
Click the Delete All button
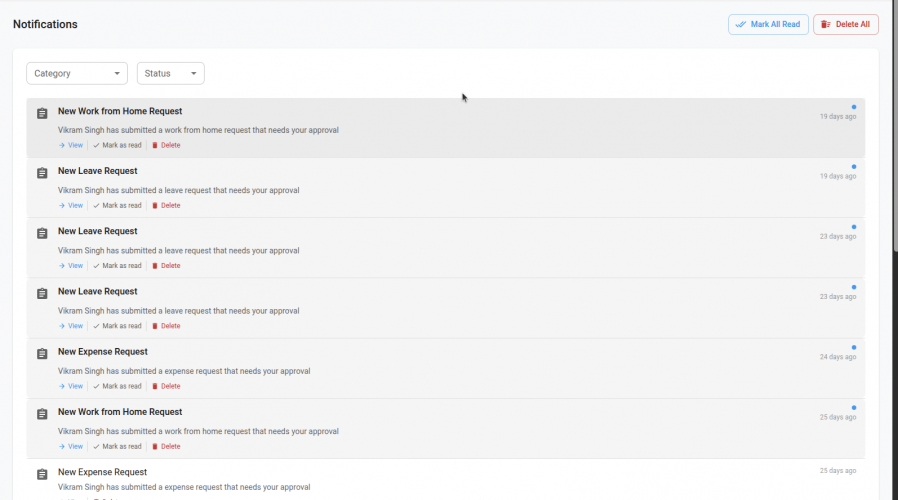[845, 25]
